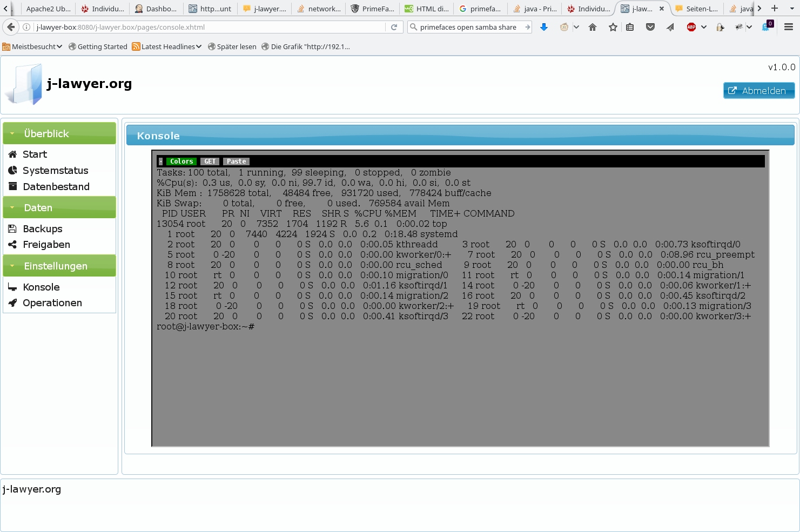This screenshot has height=532, width=800.
Task: Click the Konsole panel header
Action: coord(460,136)
